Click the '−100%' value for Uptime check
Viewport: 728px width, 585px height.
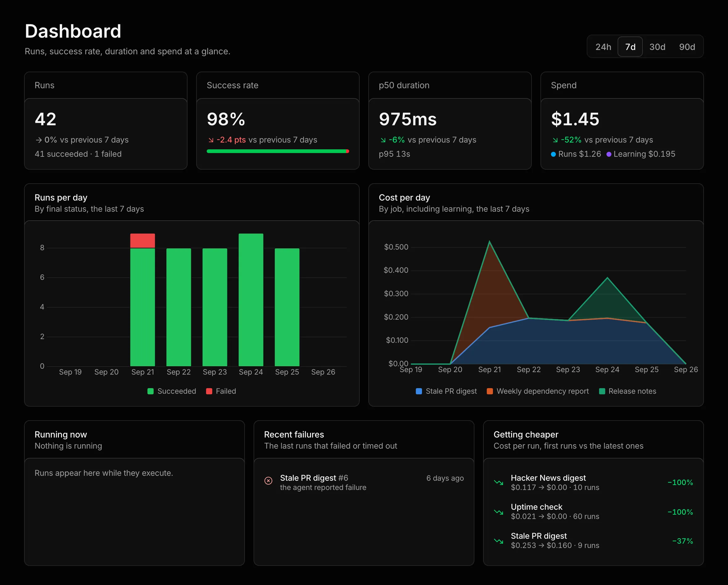pos(680,512)
